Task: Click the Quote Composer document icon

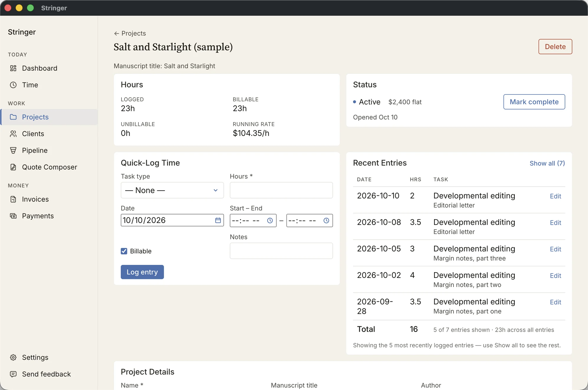Action: (x=13, y=167)
